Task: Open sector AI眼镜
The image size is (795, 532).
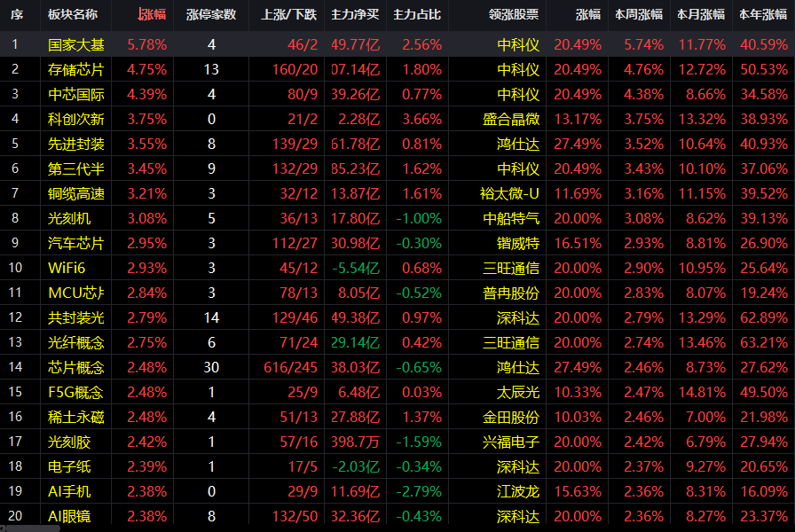Action: click(69, 516)
